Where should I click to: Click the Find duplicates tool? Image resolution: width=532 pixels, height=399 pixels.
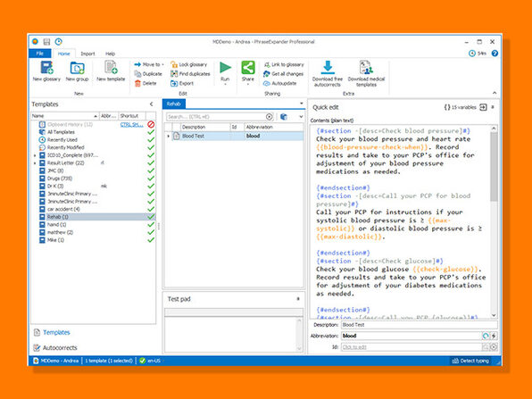point(190,73)
